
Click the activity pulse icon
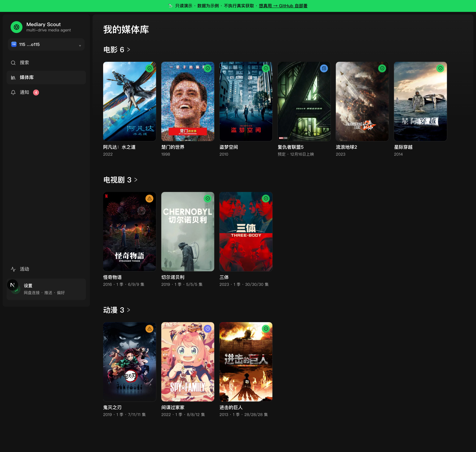click(13, 269)
